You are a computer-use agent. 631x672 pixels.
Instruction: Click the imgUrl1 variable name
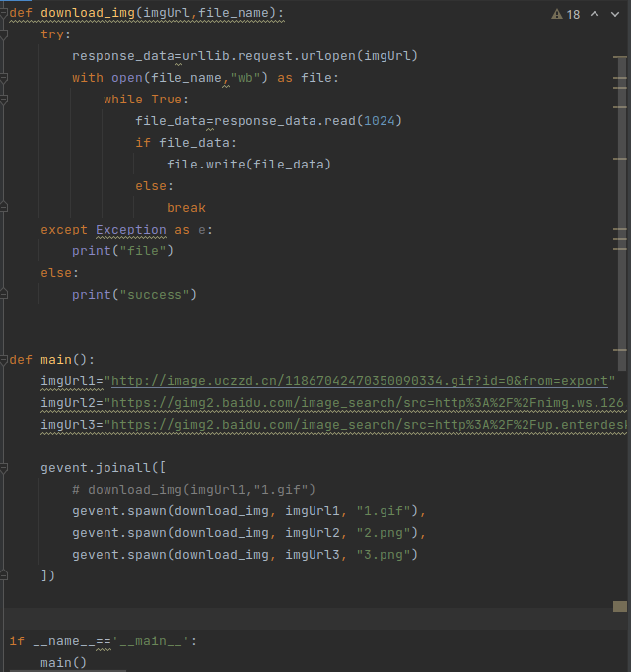point(68,381)
